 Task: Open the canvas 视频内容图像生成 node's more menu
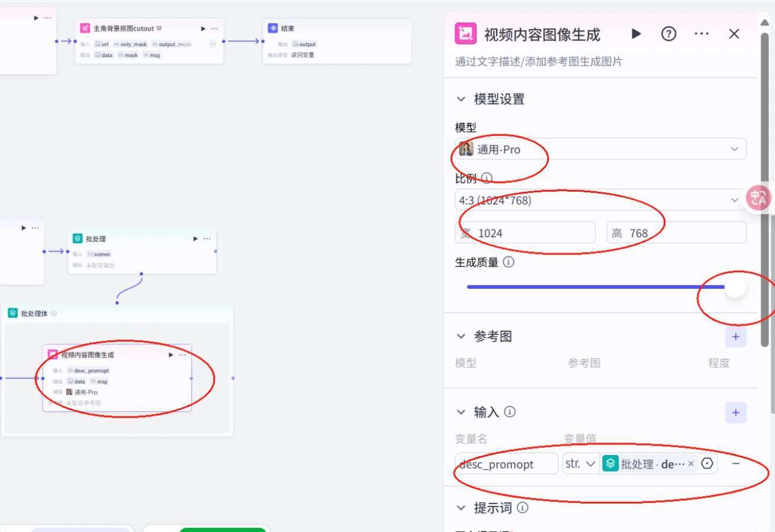(183, 354)
